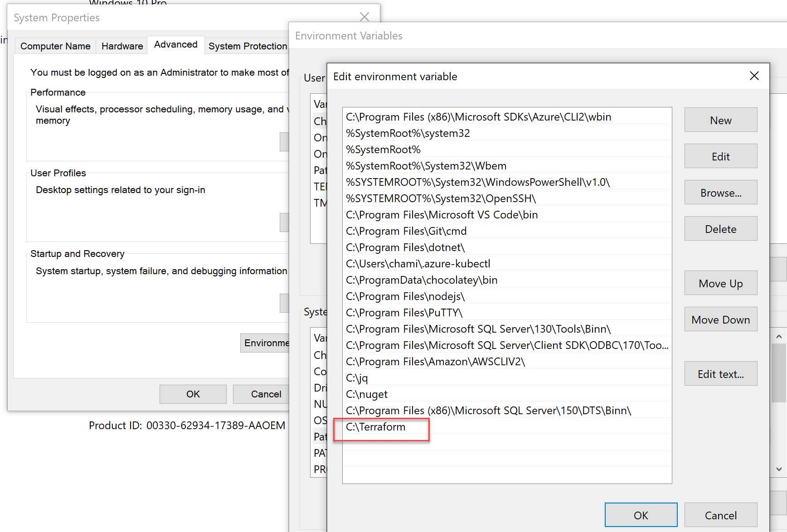This screenshot has width=787, height=532.
Task: Click OK in System Properties window
Action: point(193,394)
